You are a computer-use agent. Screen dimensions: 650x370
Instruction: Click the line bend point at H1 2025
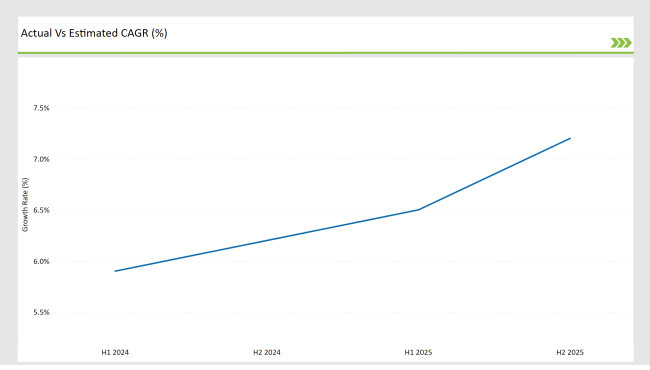point(418,210)
